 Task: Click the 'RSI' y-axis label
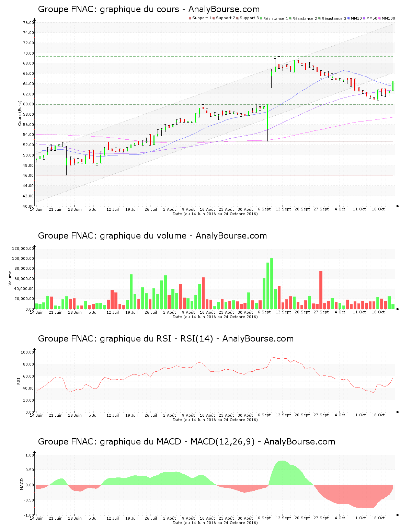[x=19, y=381]
